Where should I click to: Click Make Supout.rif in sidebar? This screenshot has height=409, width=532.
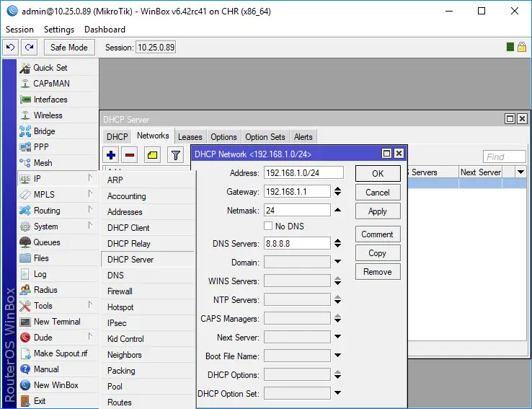tap(58, 353)
